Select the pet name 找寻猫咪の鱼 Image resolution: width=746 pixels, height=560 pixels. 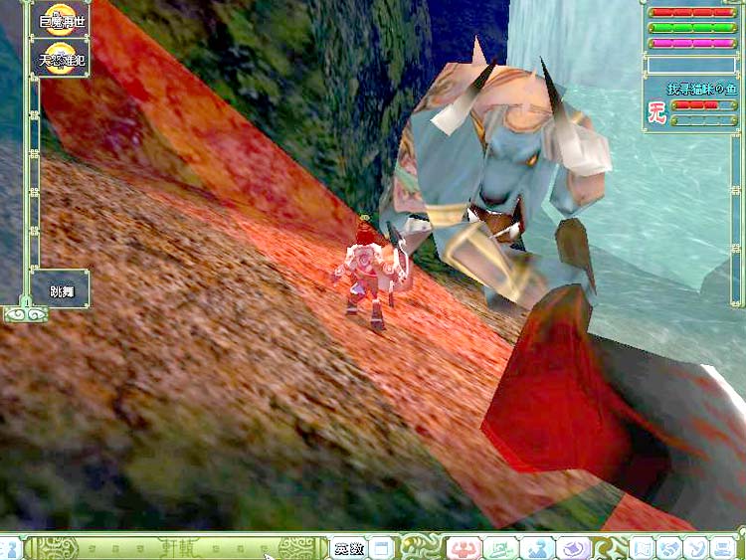pos(701,89)
